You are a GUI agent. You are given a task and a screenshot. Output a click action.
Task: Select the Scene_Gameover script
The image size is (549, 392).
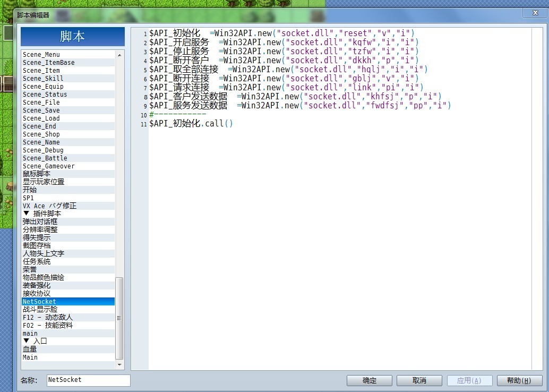point(68,166)
